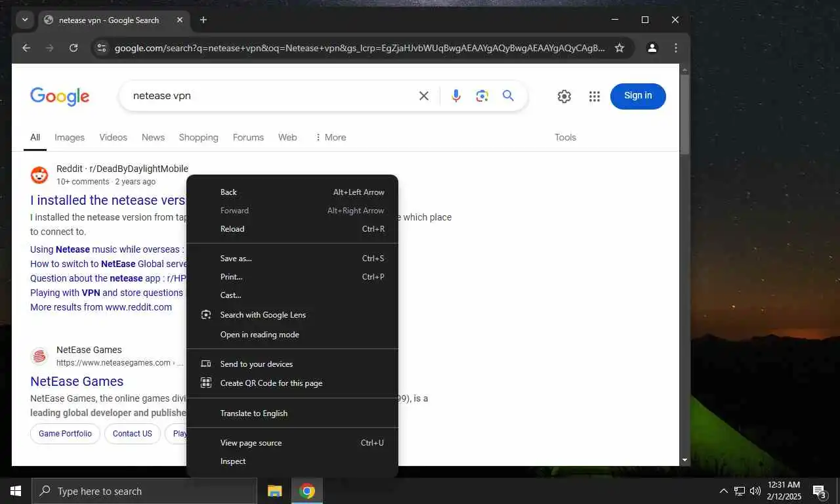Open Google quick settings gear
Image resolution: width=840 pixels, height=504 pixels.
[564, 96]
